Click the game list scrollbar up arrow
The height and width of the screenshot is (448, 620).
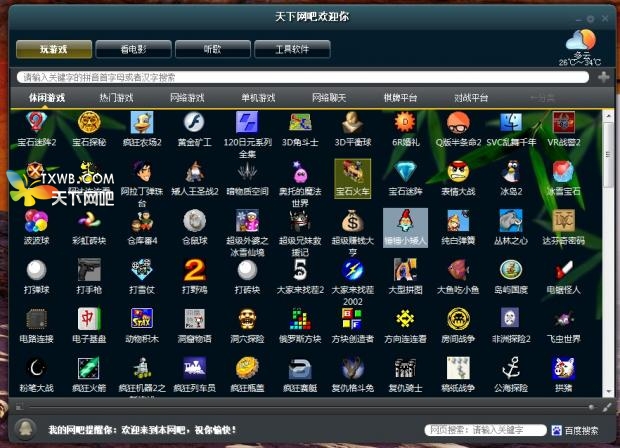608,115
